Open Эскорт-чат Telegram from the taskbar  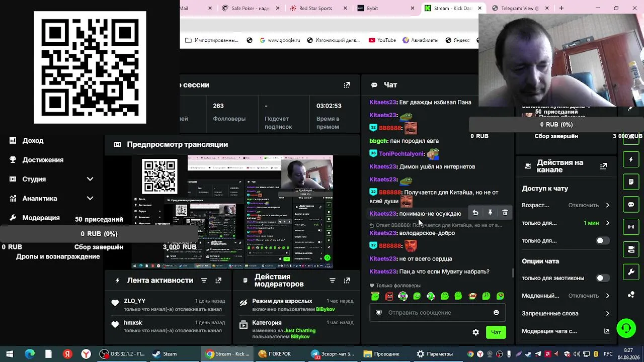pos(333,354)
